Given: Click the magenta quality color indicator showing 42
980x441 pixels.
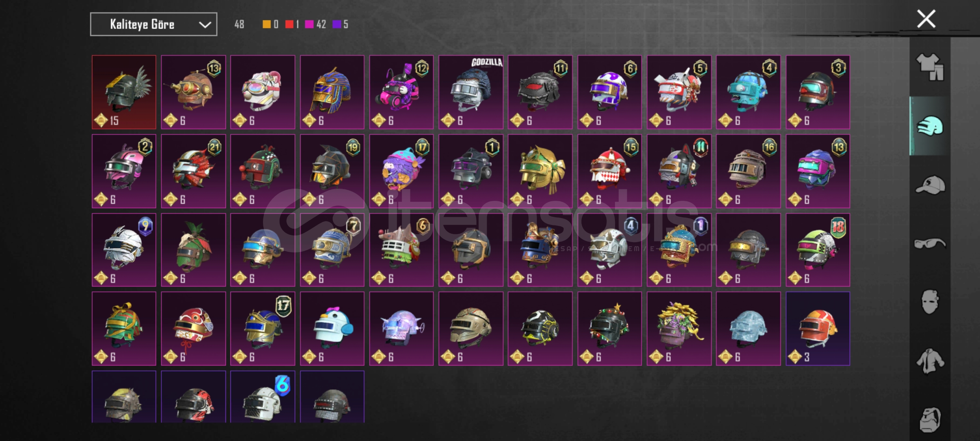Looking at the screenshot, I should tap(315, 24).
